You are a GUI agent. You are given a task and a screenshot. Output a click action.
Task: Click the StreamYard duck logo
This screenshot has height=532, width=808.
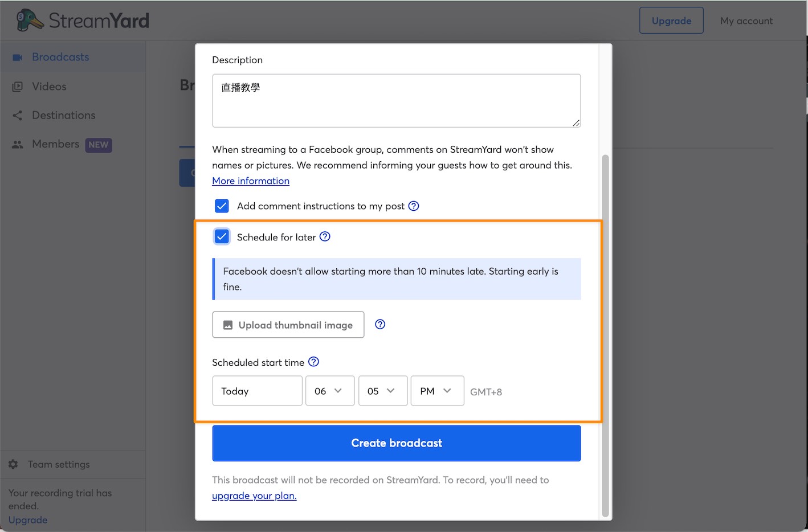[30, 21]
